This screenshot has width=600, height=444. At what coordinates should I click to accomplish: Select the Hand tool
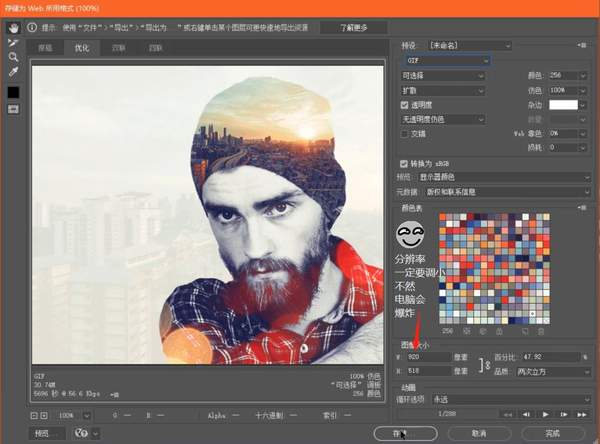point(14,28)
